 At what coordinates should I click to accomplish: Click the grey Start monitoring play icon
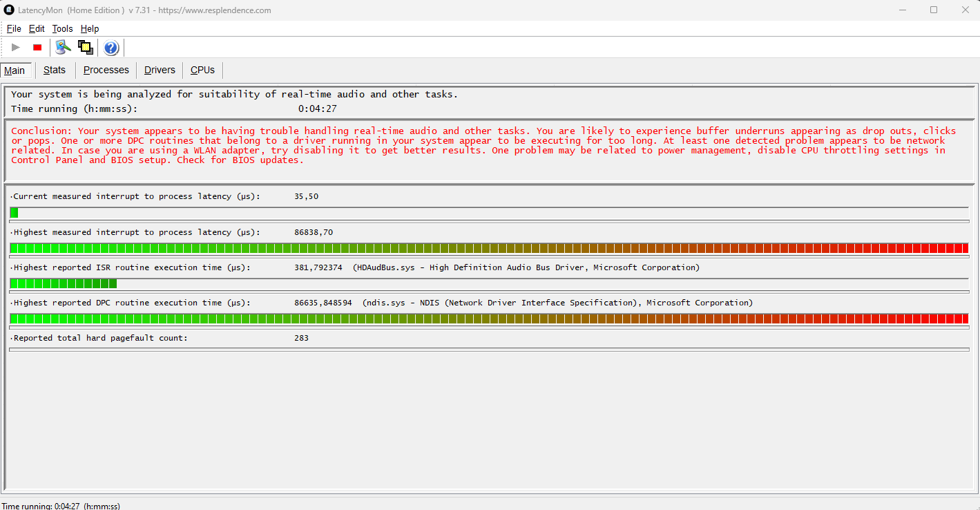pyautogui.click(x=16, y=48)
